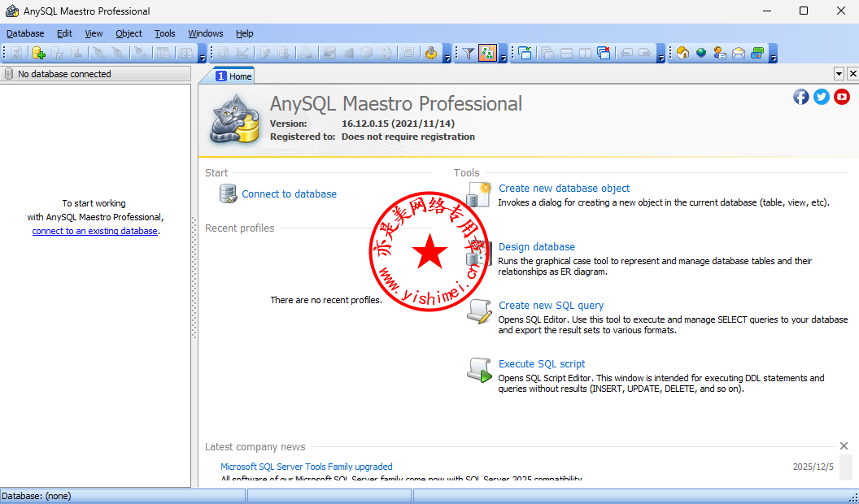Click the Create Database Profiles toolbar icon
859x504 pixels.
(38, 53)
